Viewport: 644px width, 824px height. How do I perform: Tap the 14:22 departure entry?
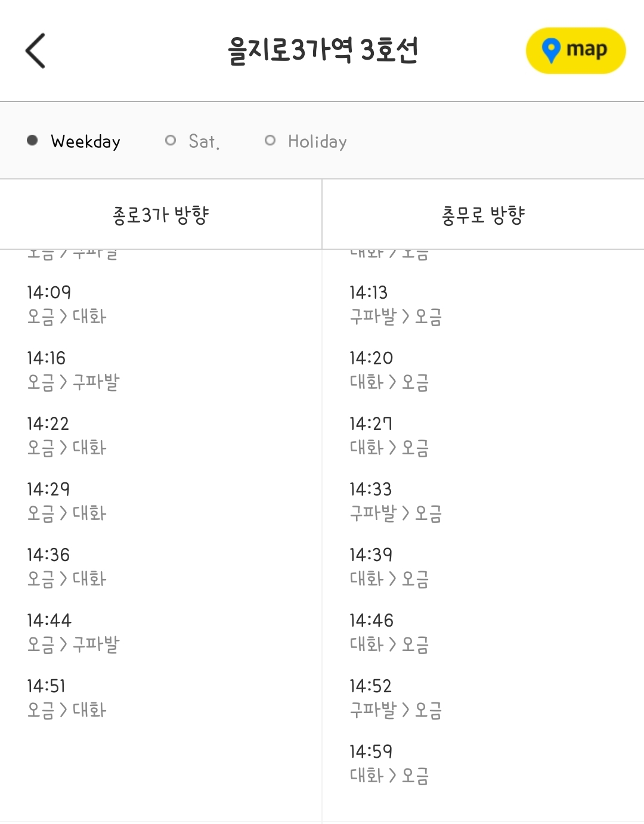(67, 435)
